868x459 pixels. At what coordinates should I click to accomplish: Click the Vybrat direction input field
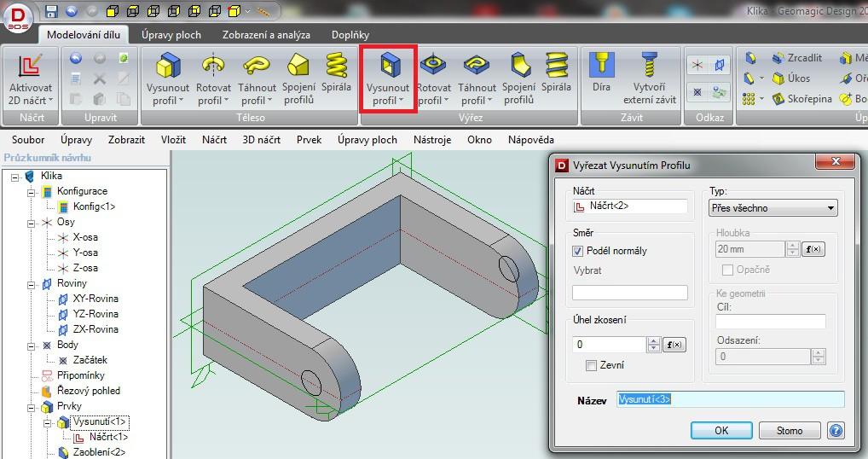(x=630, y=293)
